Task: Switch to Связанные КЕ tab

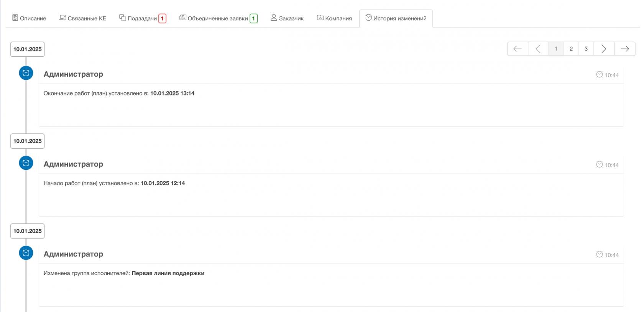Action: (83, 18)
